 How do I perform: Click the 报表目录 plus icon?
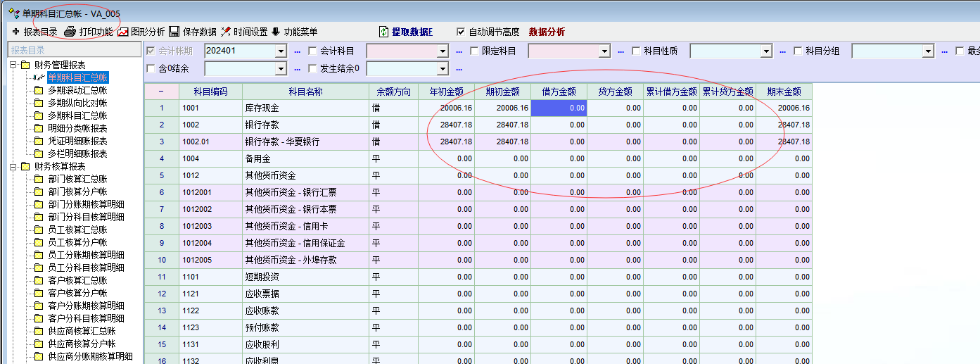[15, 32]
